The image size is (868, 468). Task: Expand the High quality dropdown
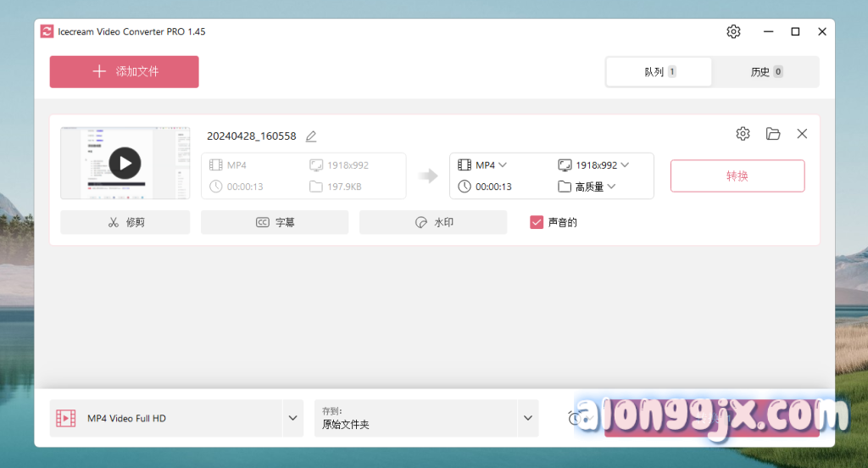click(x=587, y=187)
